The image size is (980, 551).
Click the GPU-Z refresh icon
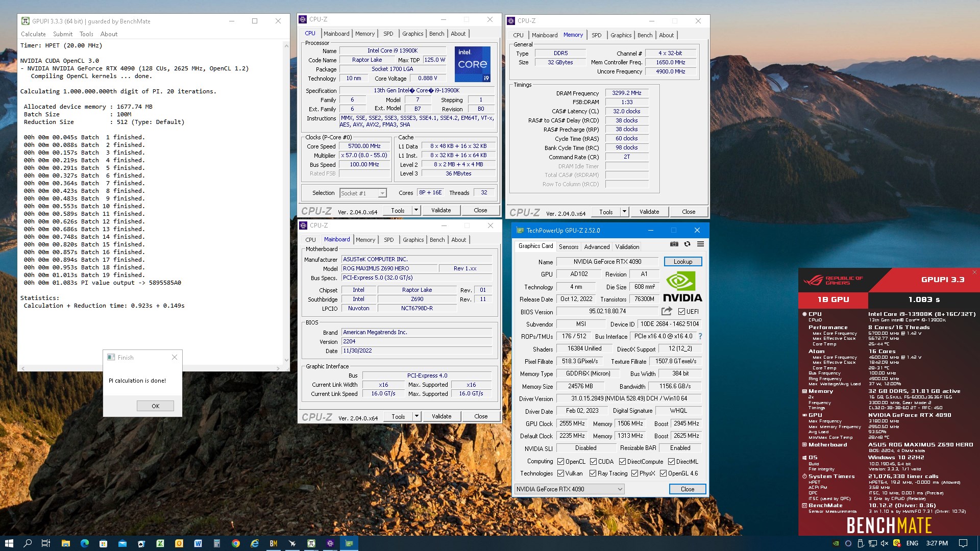(688, 244)
